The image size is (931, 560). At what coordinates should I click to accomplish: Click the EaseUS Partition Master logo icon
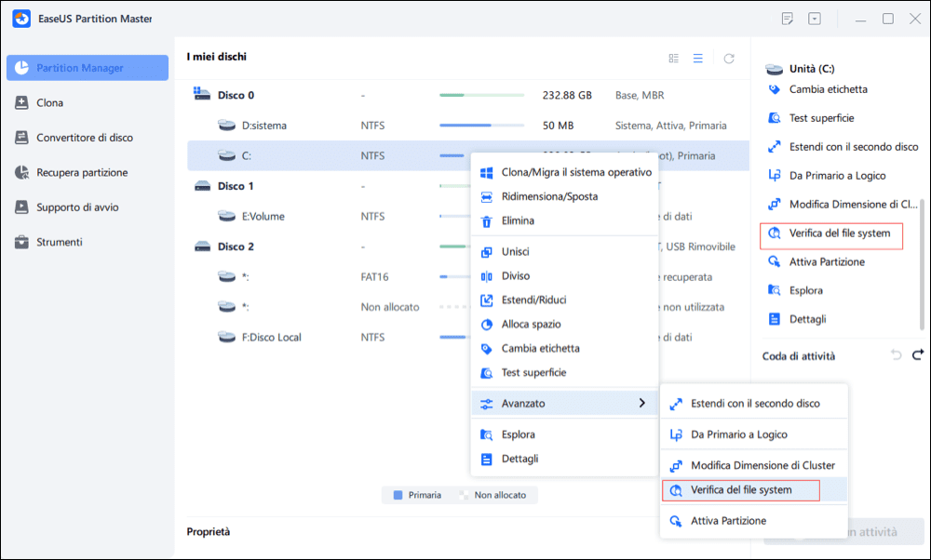click(21, 19)
